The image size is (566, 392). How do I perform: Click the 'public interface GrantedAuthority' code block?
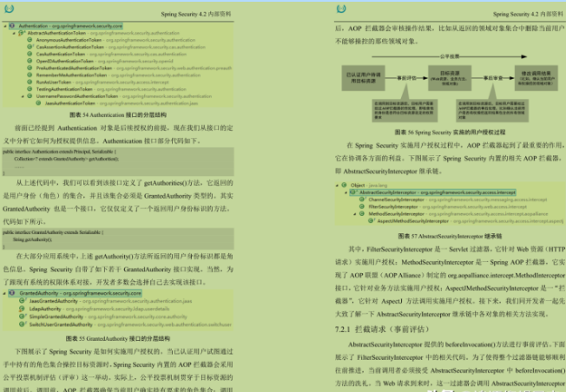point(118,239)
